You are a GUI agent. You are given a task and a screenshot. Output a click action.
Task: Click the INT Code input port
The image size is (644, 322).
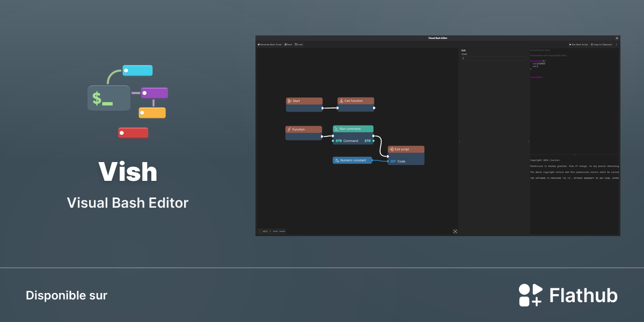(x=388, y=161)
